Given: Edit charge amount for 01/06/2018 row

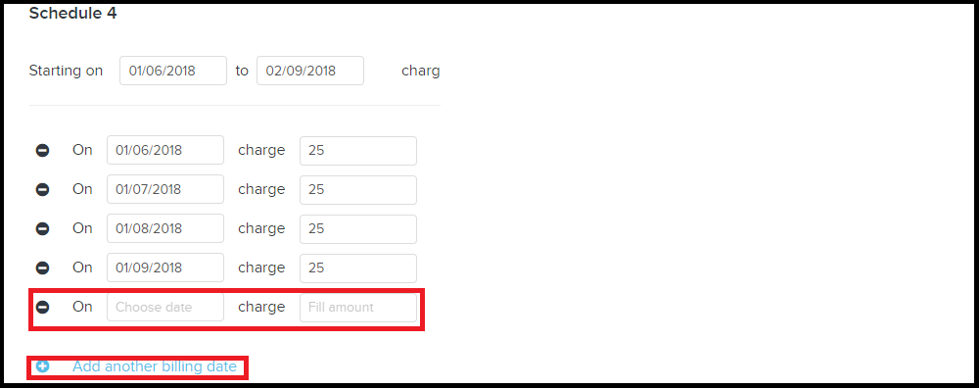Looking at the screenshot, I should tap(358, 151).
